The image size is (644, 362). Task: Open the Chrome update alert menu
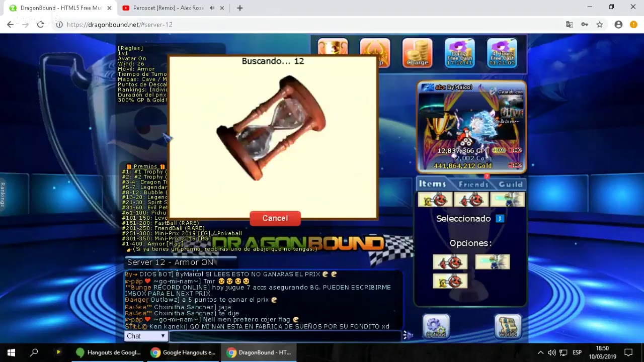point(633,25)
